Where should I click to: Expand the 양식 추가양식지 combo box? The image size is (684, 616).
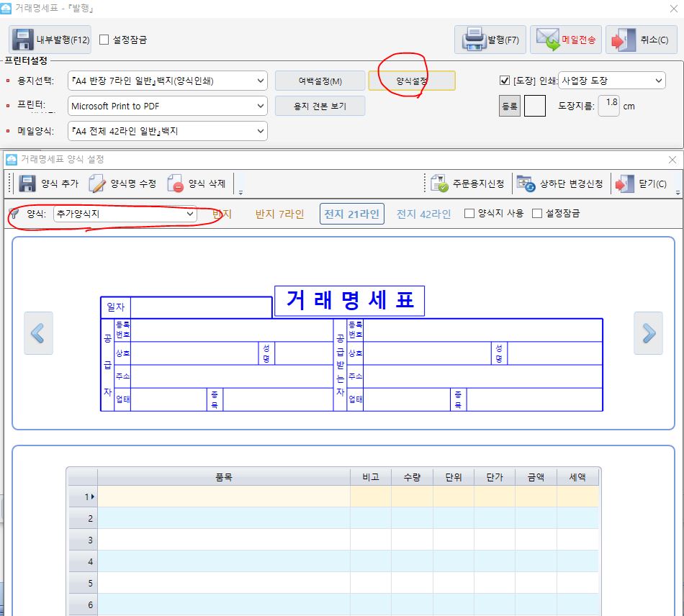tap(190, 214)
